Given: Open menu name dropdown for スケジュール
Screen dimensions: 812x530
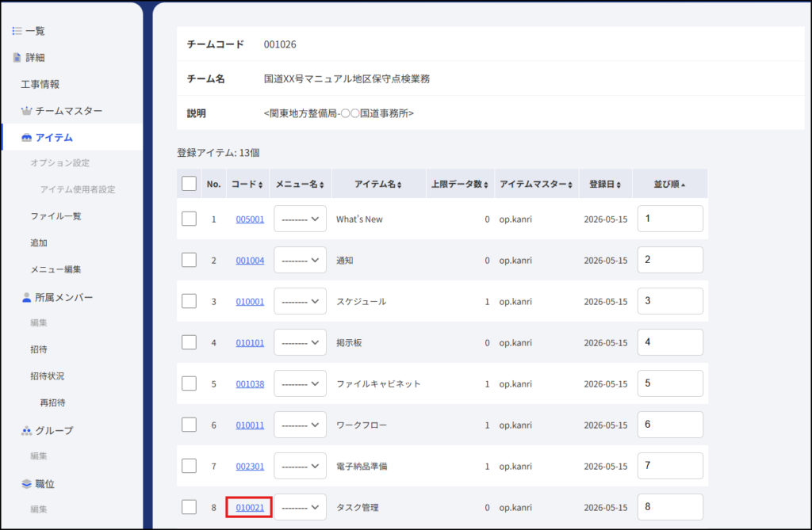Looking at the screenshot, I should pos(300,301).
